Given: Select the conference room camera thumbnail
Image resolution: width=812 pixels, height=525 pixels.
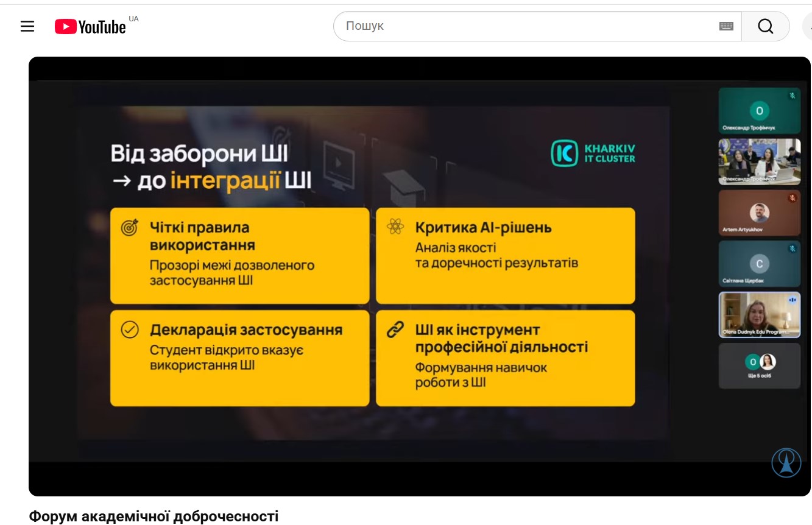Looking at the screenshot, I should click(759, 161).
